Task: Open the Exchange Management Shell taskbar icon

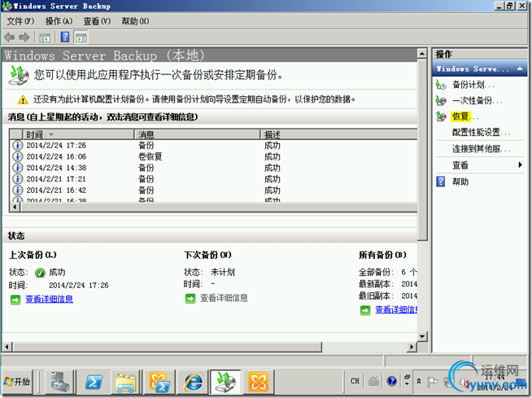Action: [x=159, y=382]
